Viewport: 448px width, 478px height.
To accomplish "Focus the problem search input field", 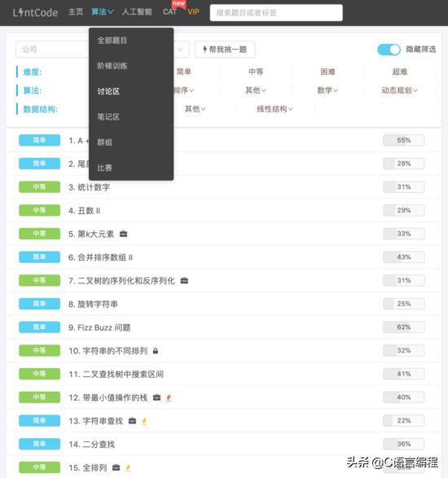I will pyautogui.click(x=276, y=13).
